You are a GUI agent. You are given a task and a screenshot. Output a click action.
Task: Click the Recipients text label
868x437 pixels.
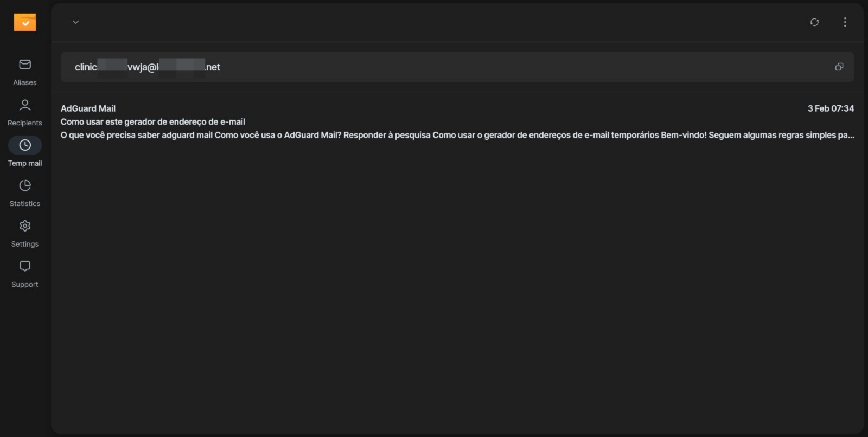[x=25, y=123]
